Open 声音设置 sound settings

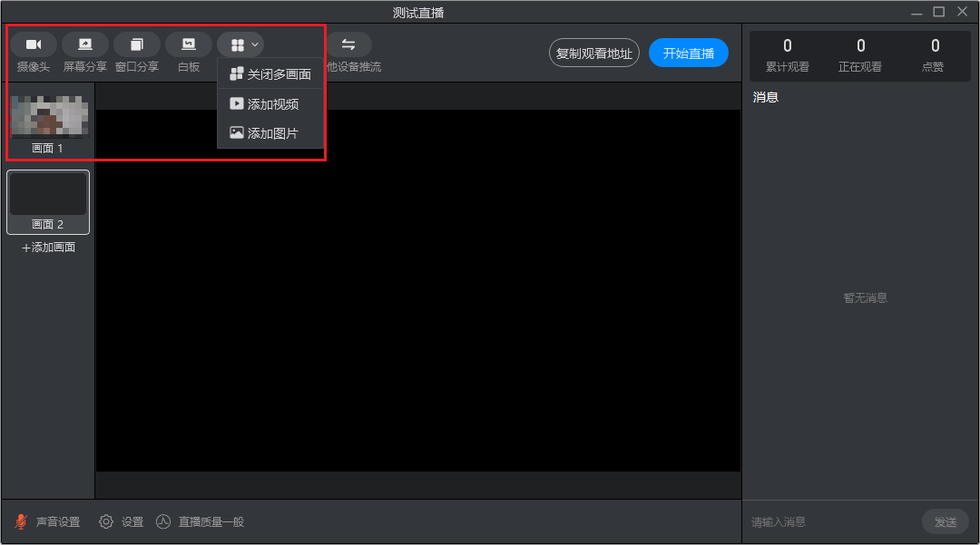pyautogui.click(x=58, y=522)
